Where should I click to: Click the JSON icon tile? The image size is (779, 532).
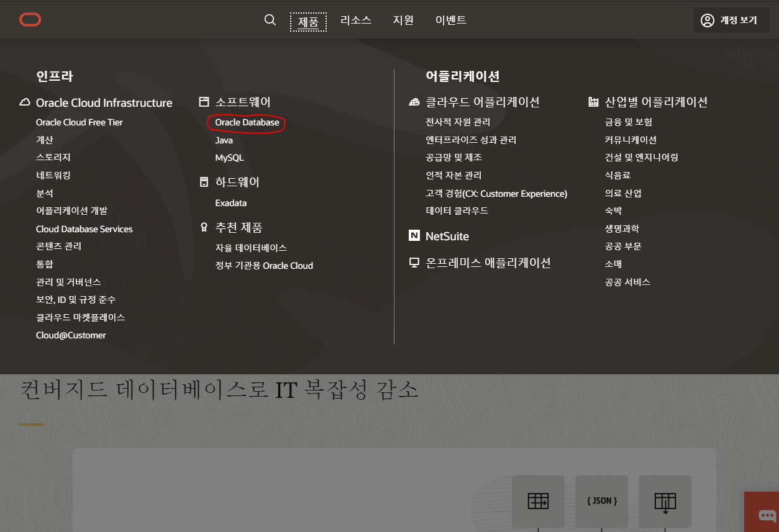[601, 502]
